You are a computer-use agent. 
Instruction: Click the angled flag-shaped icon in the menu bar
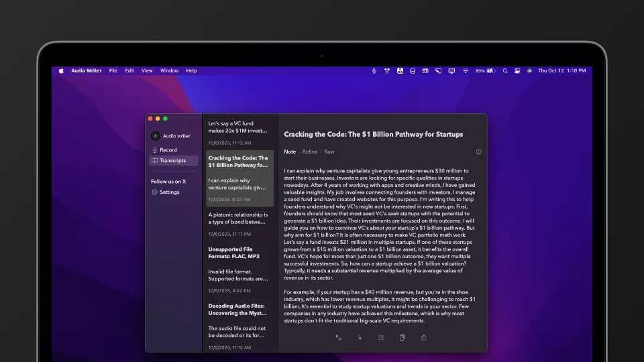[438, 70]
